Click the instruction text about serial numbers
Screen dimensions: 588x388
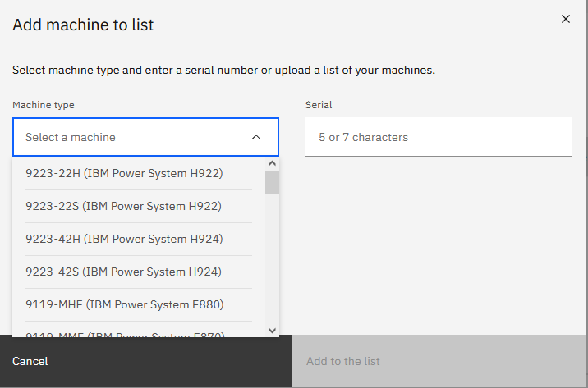pyautogui.click(x=223, y=70)
